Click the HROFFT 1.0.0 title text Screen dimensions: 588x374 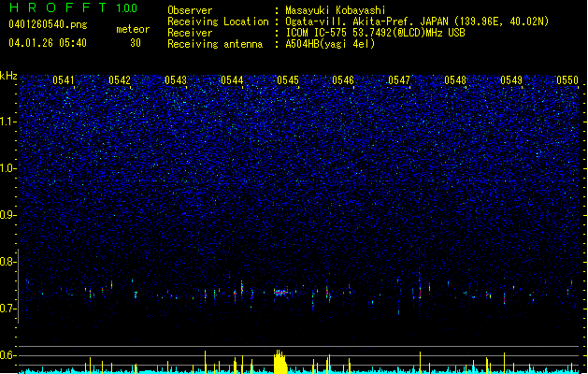coord(73,7)
